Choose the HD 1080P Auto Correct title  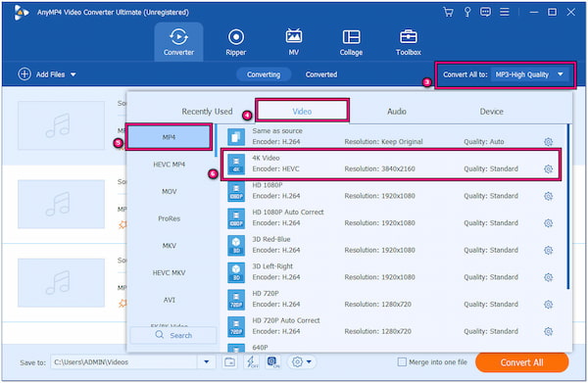[x=288, y=212]
